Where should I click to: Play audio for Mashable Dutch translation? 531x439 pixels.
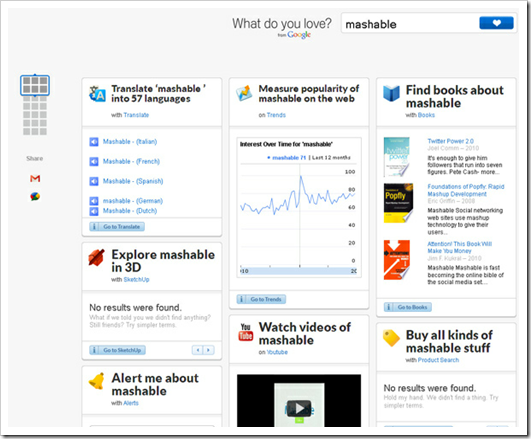pos(94,211)
